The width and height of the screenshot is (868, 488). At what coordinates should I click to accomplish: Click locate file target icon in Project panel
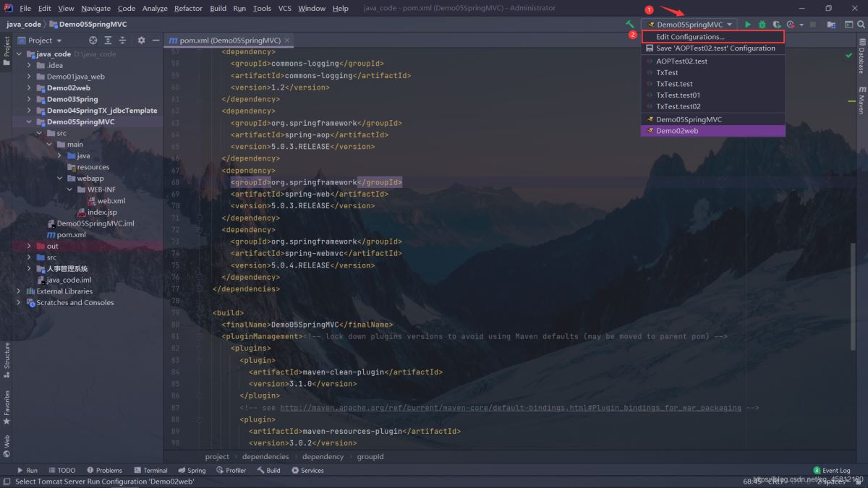tap(93, 40)
